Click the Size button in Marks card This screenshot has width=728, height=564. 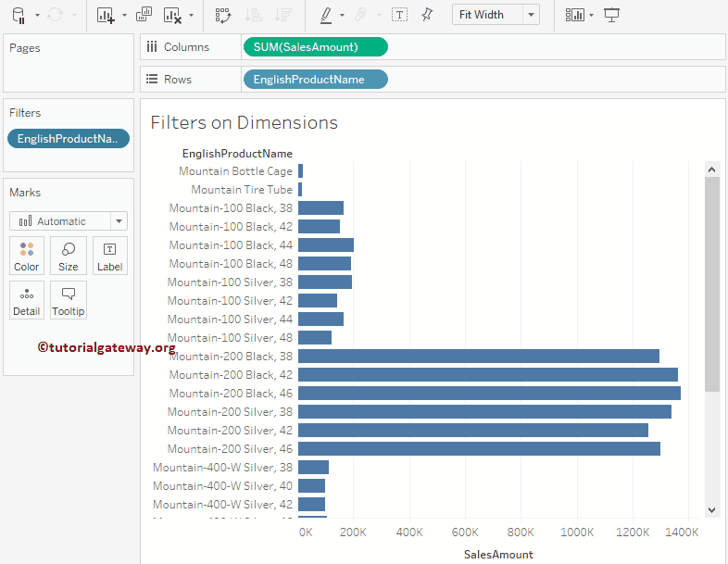pyautogui.click(x=69, y=257)
